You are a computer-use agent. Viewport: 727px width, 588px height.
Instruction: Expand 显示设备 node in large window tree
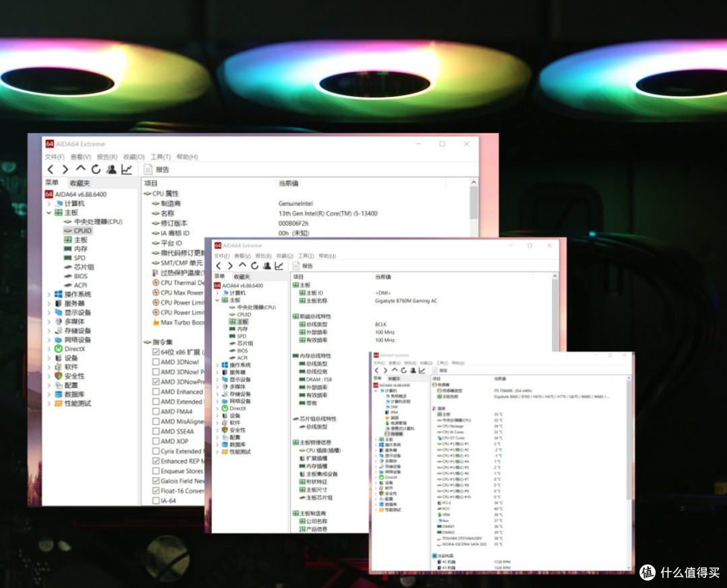click(x=48, y=313)
